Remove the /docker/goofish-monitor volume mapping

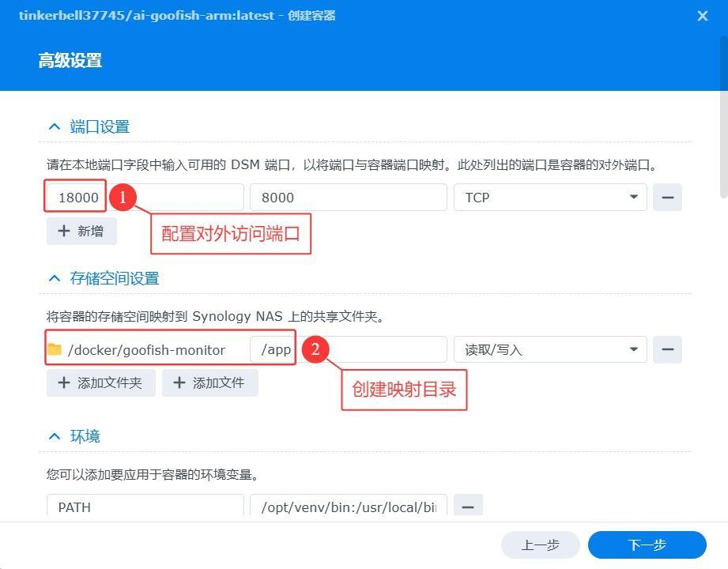[x=667, y=349]
